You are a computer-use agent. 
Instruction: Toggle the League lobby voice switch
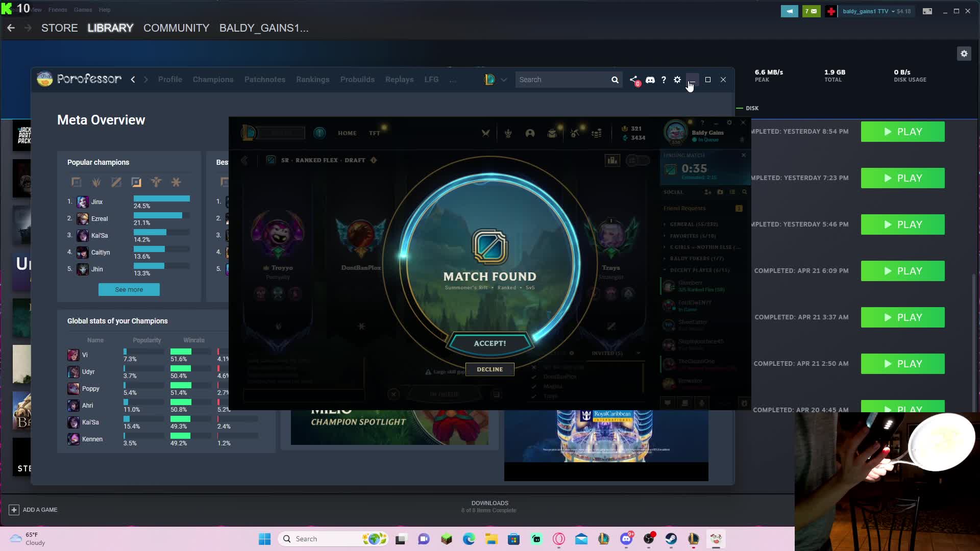[638, 161]
